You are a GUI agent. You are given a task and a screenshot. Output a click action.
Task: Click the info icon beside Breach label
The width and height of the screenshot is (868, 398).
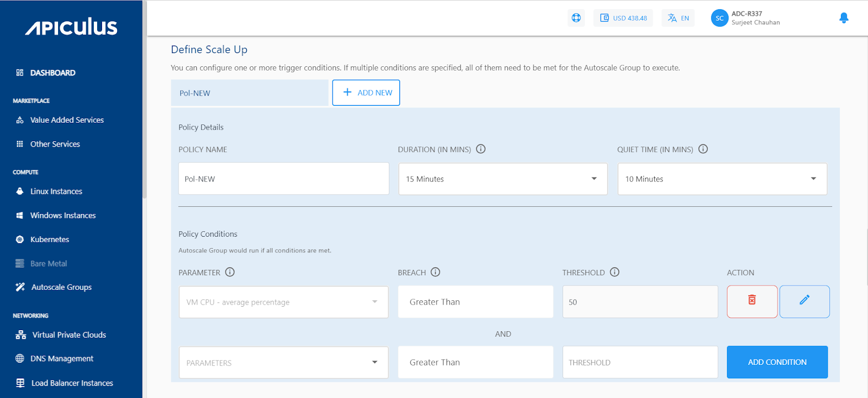[436, 272]
